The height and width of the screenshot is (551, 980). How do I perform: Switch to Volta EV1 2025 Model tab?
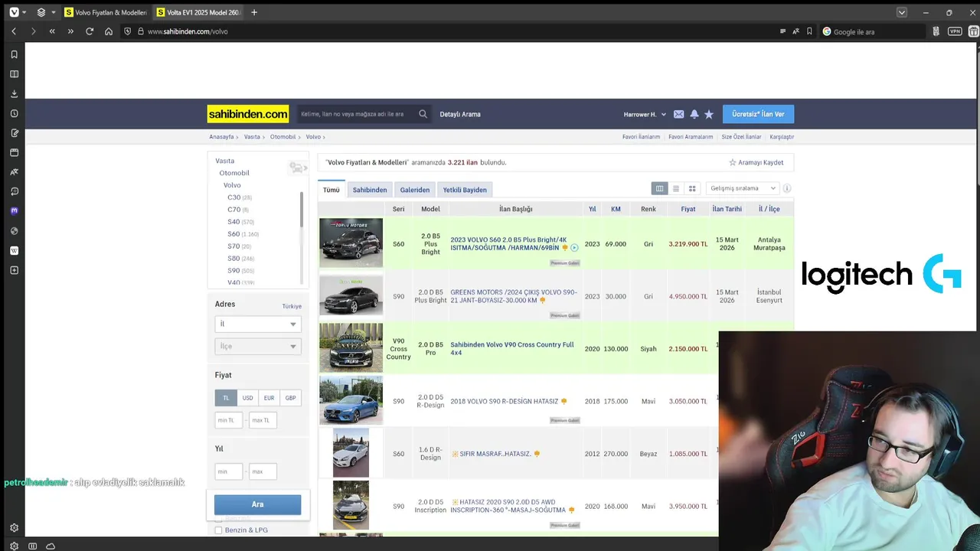click(198, 12)
